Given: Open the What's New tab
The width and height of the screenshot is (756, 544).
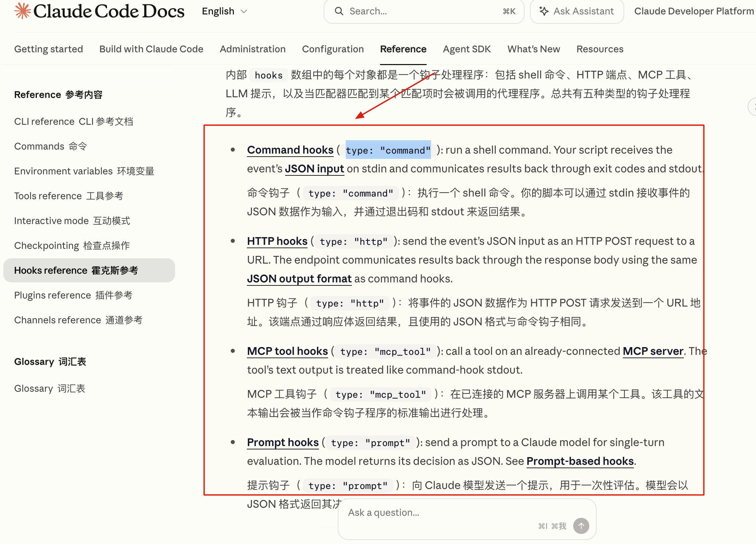Looking at the screenshot, I should [534, 49].
